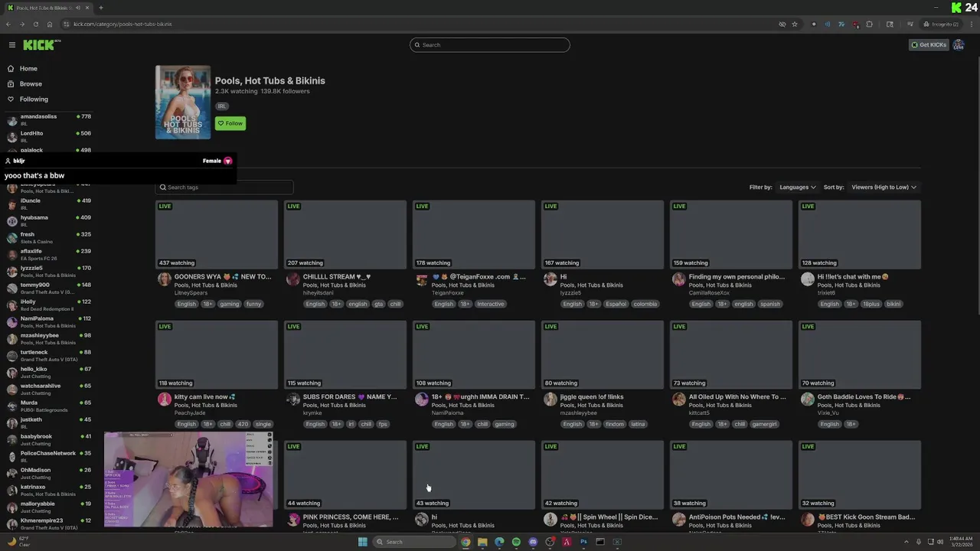980x551 pixels.
Task: Open the 'CHILLLL STREAM' stream title
Action: [x=337, y=277]
